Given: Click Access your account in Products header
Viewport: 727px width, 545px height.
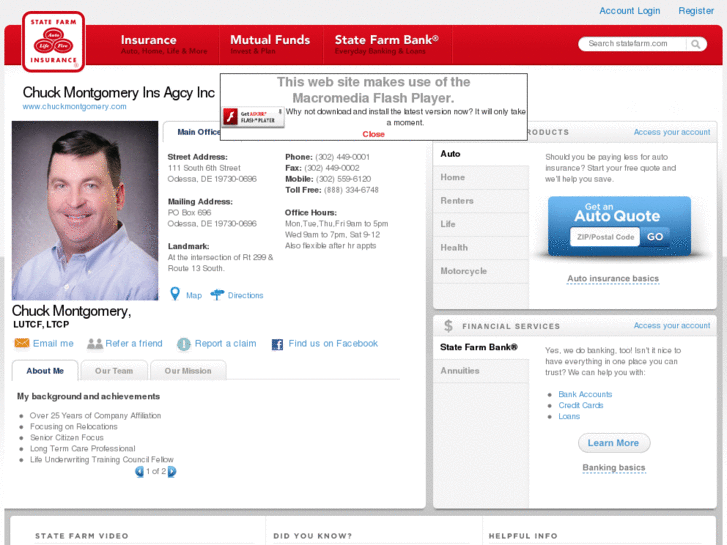Looking at the screenshot, I should [x=671, y=132].
